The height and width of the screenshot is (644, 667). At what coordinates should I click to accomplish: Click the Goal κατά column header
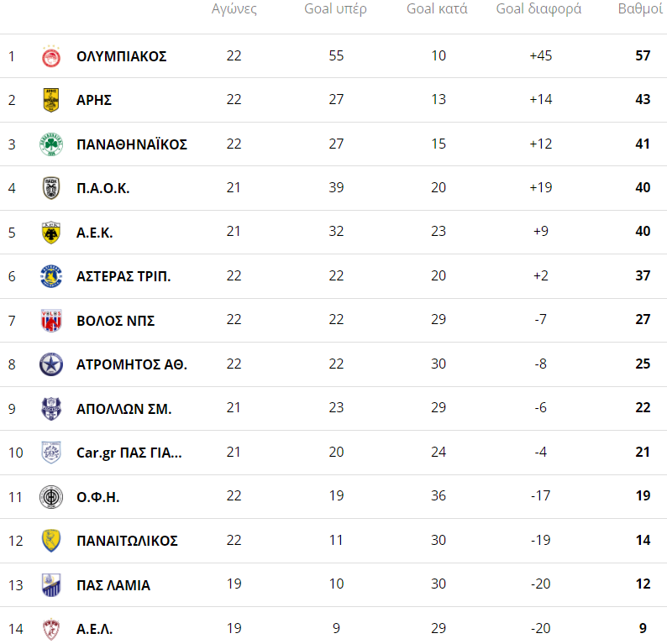pos(437,9)
